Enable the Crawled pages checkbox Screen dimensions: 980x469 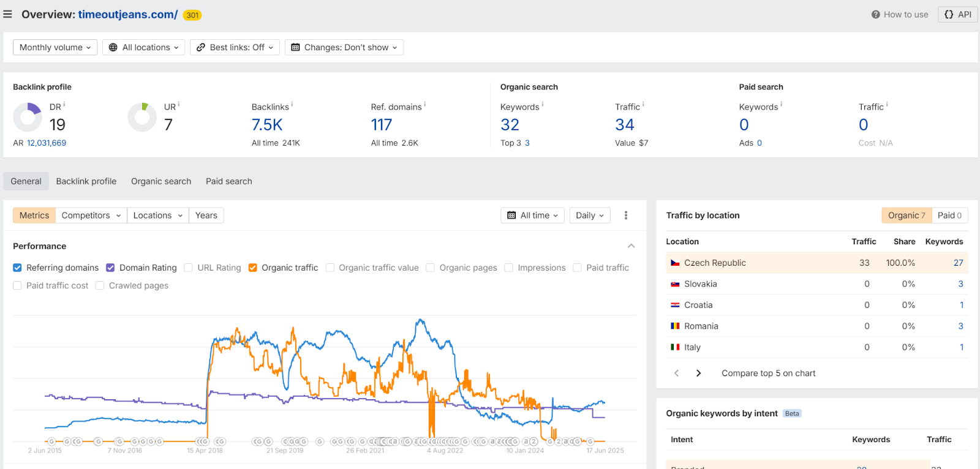(100, 285)
